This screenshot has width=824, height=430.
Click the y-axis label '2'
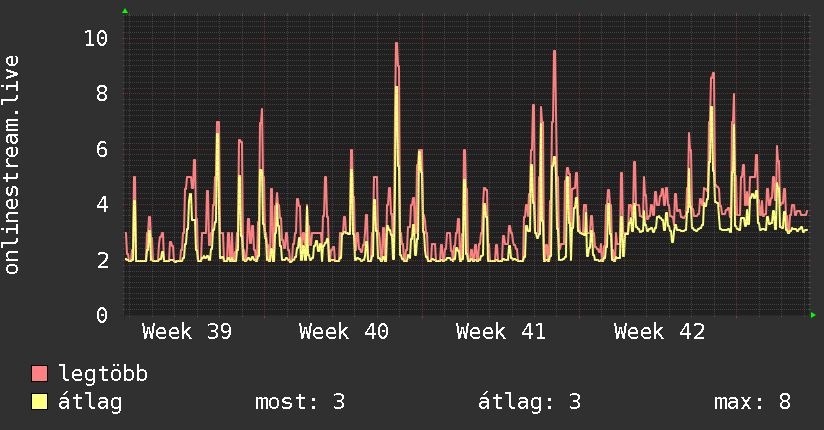(x=102, y=260)
